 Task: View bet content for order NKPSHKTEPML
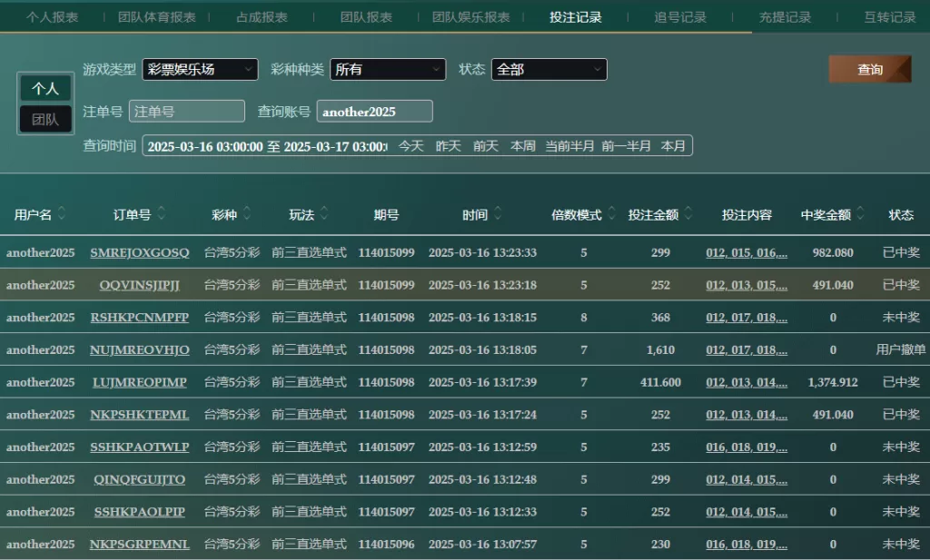[747, 414]
